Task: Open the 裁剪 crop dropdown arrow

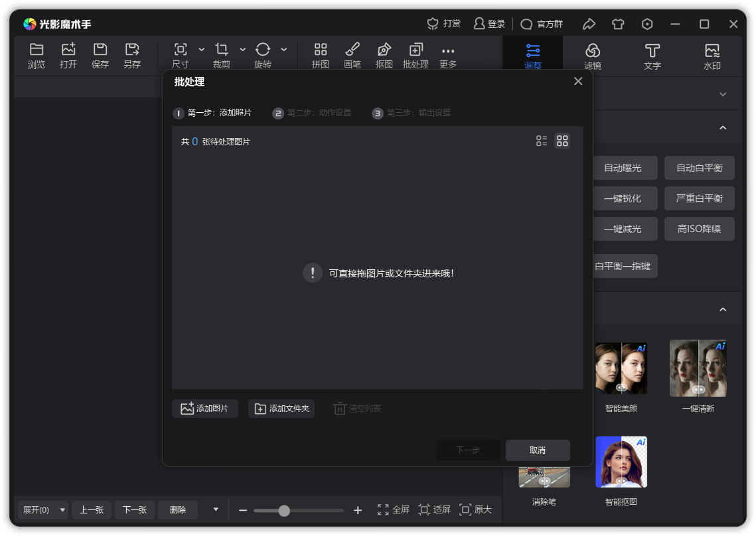Action: 242,50
